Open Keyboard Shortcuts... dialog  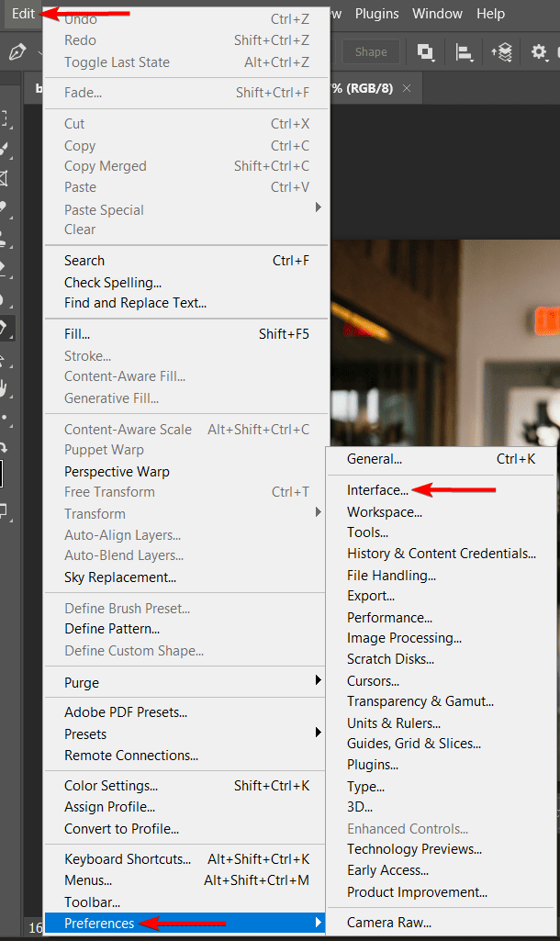click(x=128, y=859)
